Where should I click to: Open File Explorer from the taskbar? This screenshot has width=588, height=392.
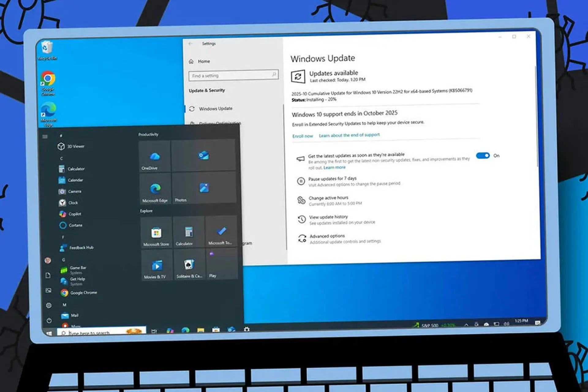201,330
